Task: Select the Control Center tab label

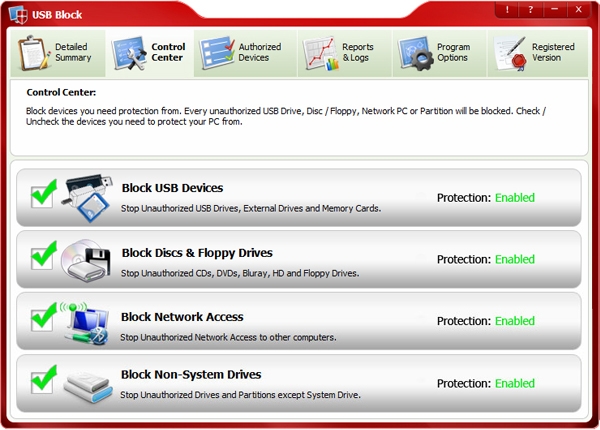Action: [x=168, y=52]
